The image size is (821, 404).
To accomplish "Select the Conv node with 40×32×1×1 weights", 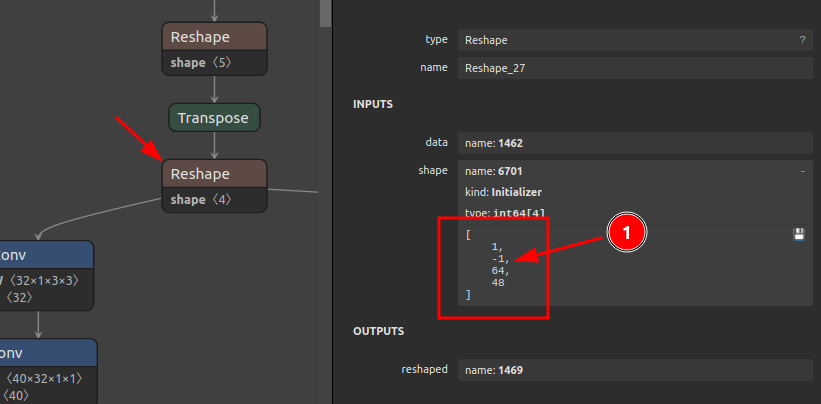I will click(x=48, y=372).
